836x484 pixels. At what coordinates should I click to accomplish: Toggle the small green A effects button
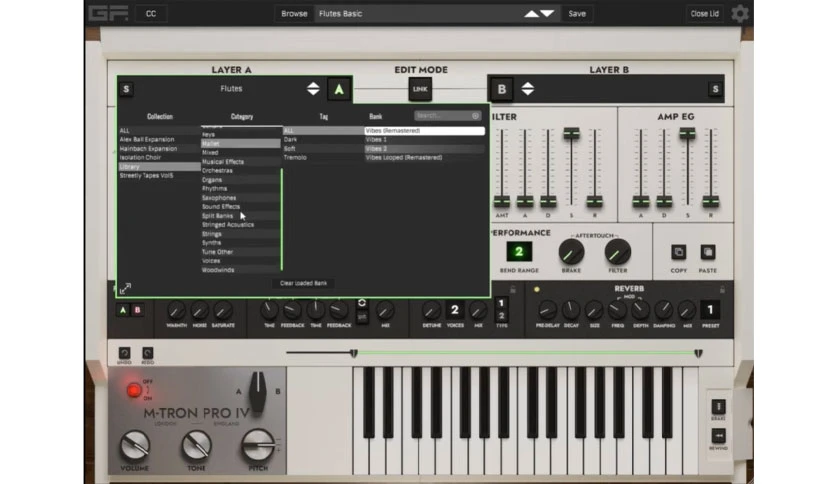click(x=123, y=310)
